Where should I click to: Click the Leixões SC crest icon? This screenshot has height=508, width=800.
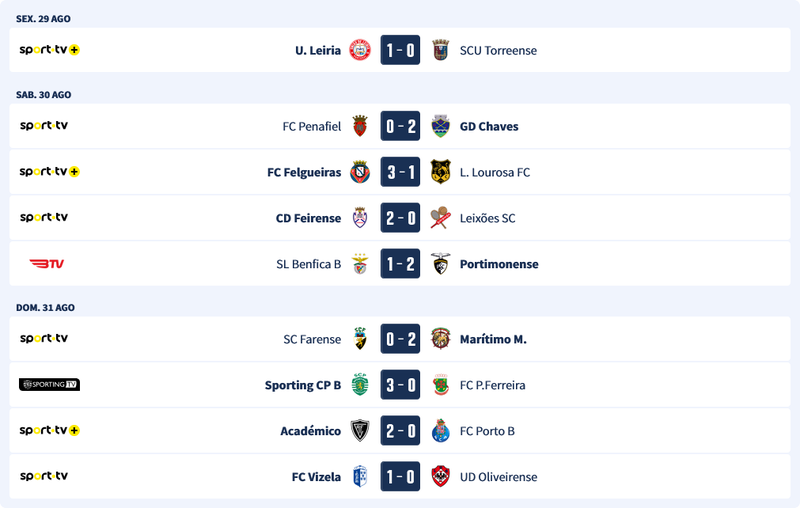click(440, 218)
